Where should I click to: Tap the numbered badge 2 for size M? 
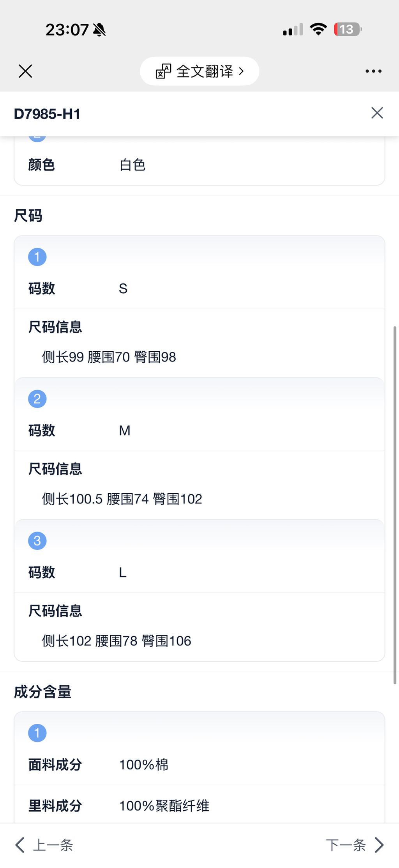(x=37, y=399)
